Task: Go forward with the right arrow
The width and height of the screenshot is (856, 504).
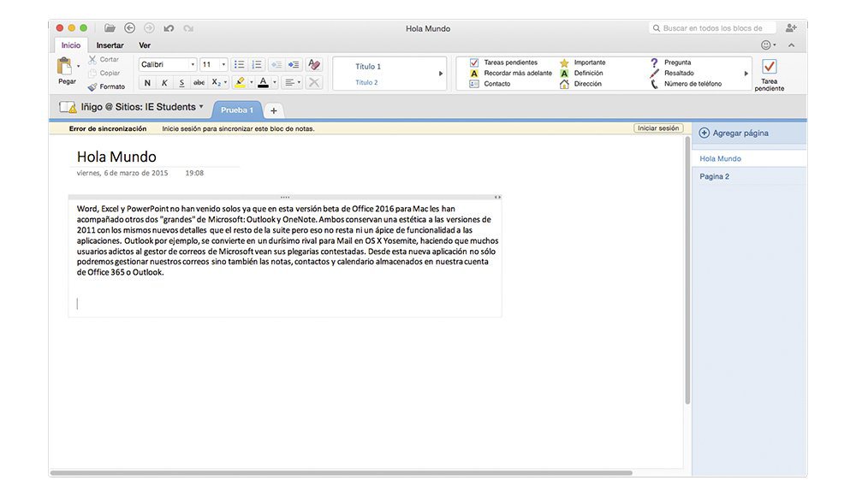Action: point(149,28)
